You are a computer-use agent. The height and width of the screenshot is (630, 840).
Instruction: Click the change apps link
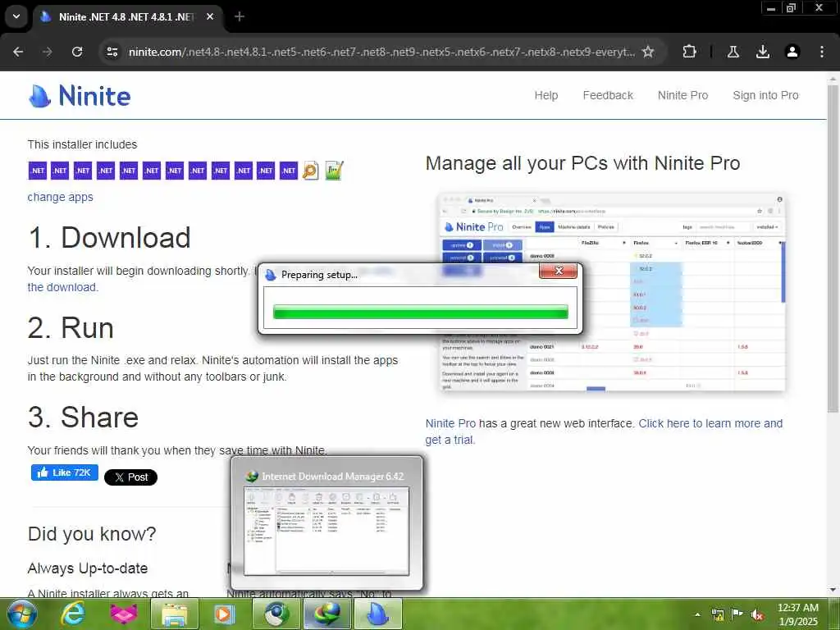pyautogui.click(x=60, y=197)
